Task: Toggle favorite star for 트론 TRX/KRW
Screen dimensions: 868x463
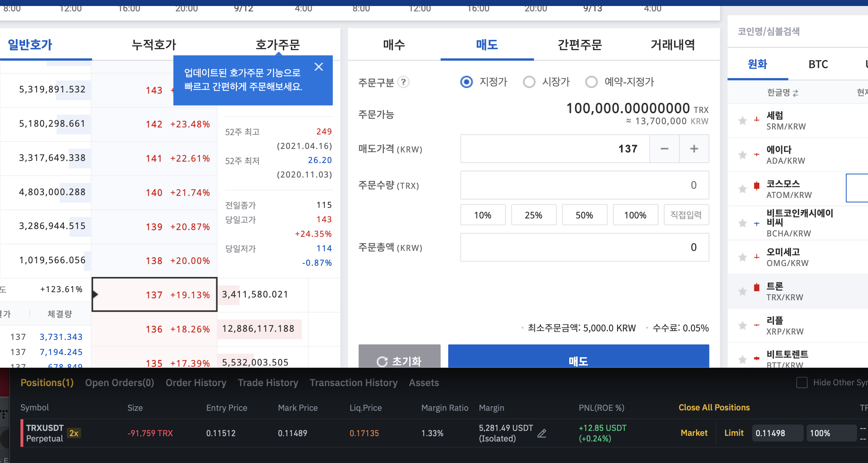Action: pos(743,291)
